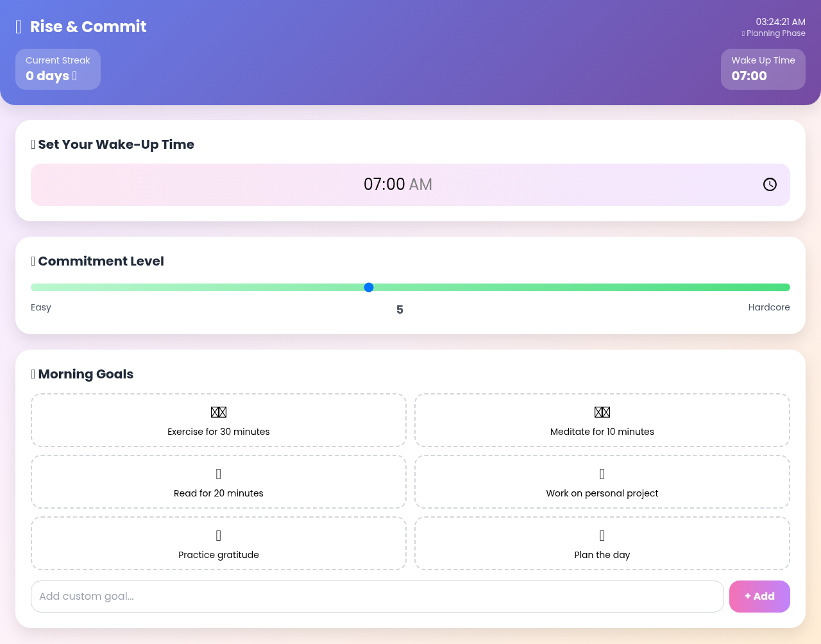Open the Planning Phase indicator in the header

pos(774,33)
